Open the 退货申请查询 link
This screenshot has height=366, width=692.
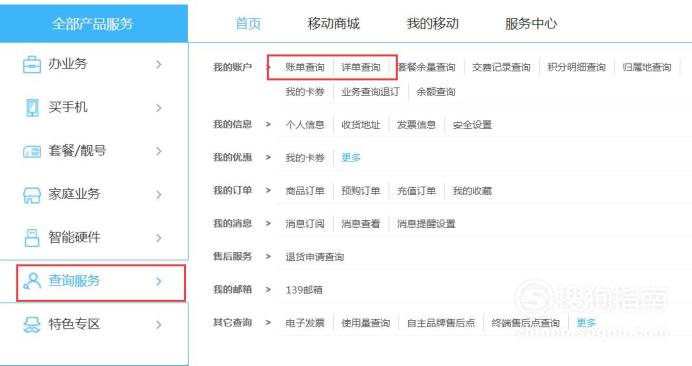coord(314,257)
